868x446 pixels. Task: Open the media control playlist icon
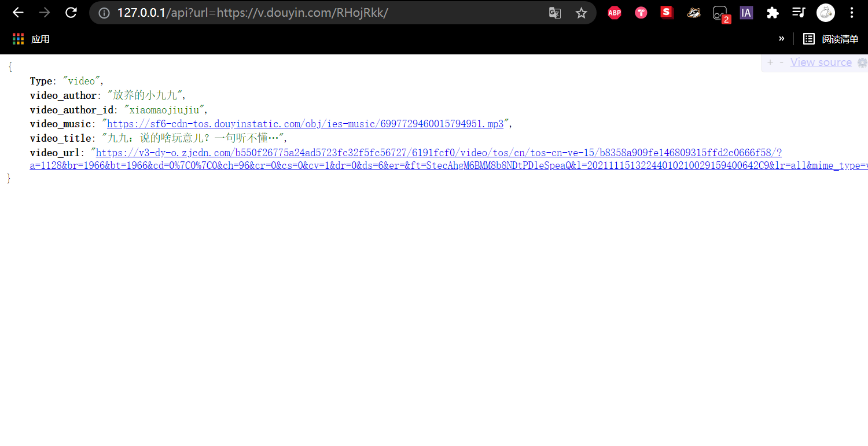click(799, 13)
